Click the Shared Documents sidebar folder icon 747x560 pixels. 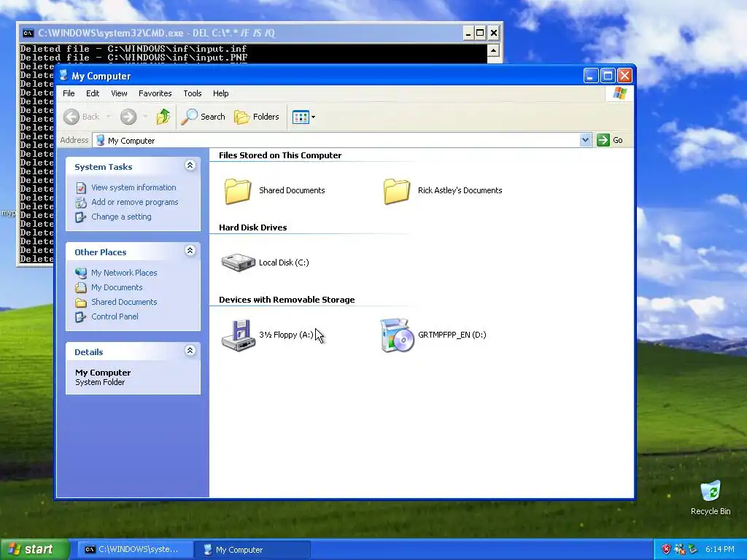click(81, 303)
